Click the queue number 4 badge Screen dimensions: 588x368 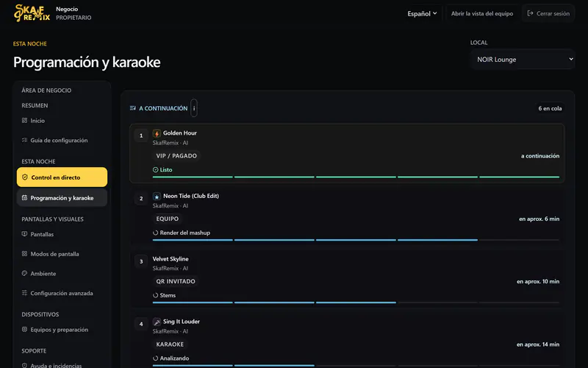pyautogui.click(x=141, y=324)
